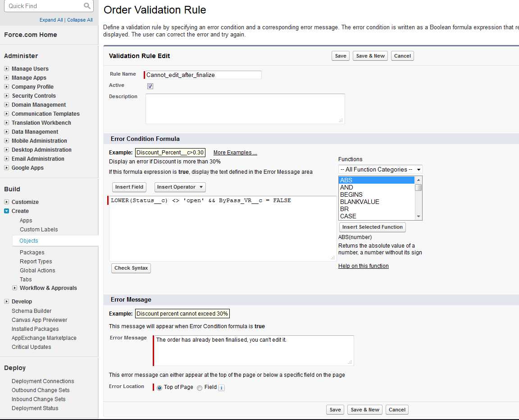The image size is (519, 420).
Task: Open Global Actions in sidebar
Action: (x=37, y=270)
